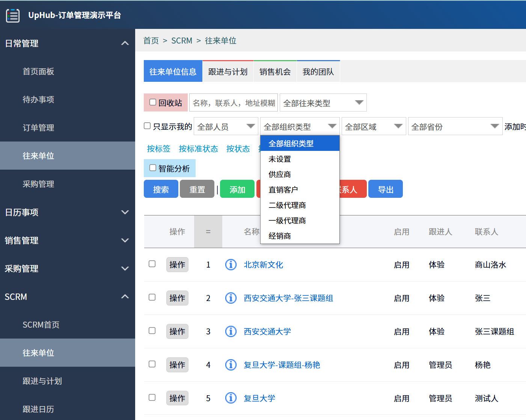Click the 导出 button

[385, 189]
